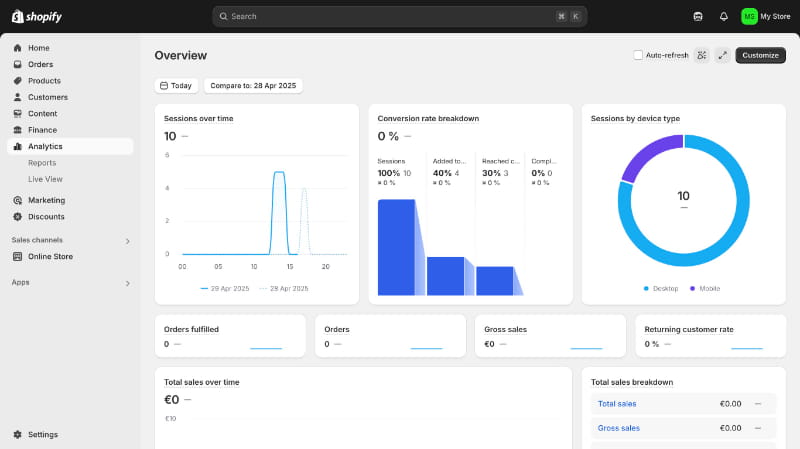Open the Total sales link in breakdown

[x=617, y=404]
